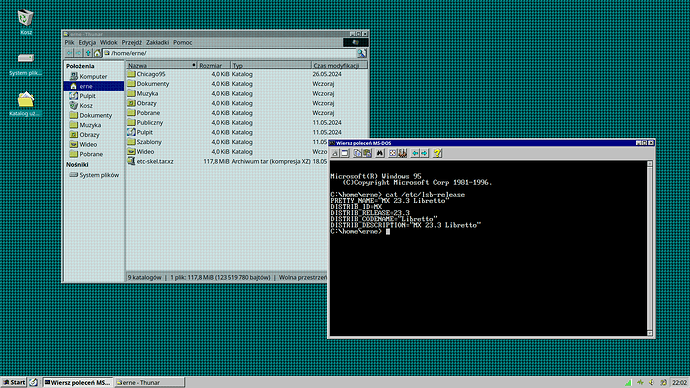The image size is (690, 388).
Task: Go forward in Thunar navigation toolbar
Action: coord(78,53)
